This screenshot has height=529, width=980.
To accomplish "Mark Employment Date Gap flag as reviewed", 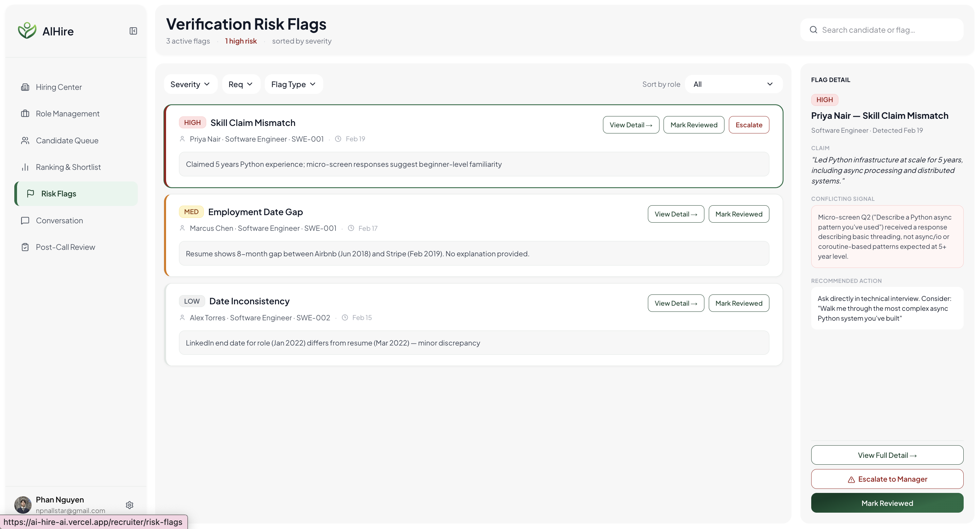I will click(738, 214).
